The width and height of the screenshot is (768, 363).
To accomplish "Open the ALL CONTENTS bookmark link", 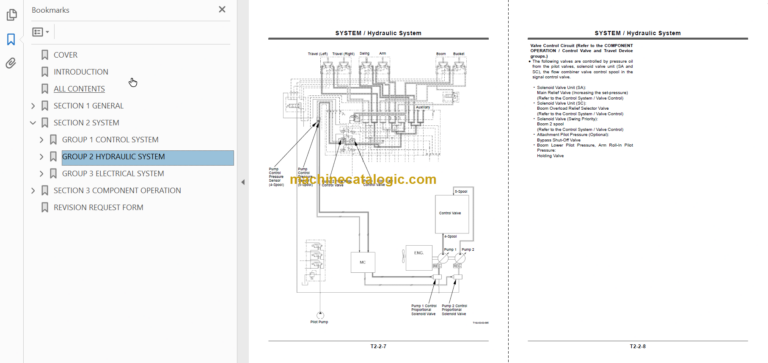I will [x=79, y=89].
